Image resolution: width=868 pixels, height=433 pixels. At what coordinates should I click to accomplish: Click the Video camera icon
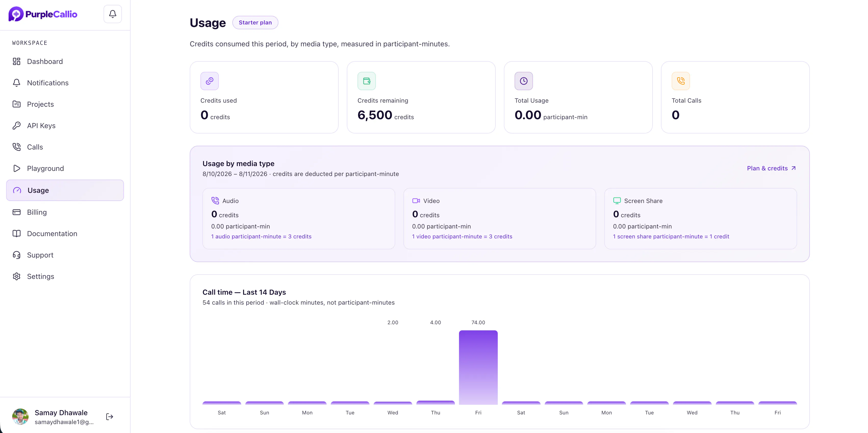click(x=416, y=201)
